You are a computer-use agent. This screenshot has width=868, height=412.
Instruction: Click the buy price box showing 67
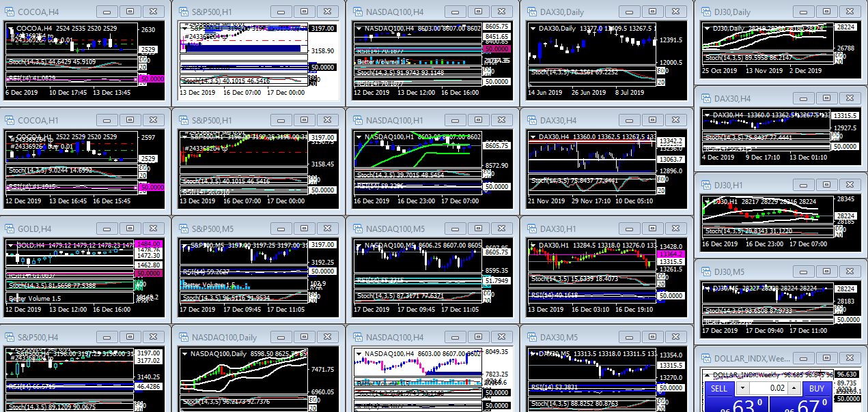point(801,404)
